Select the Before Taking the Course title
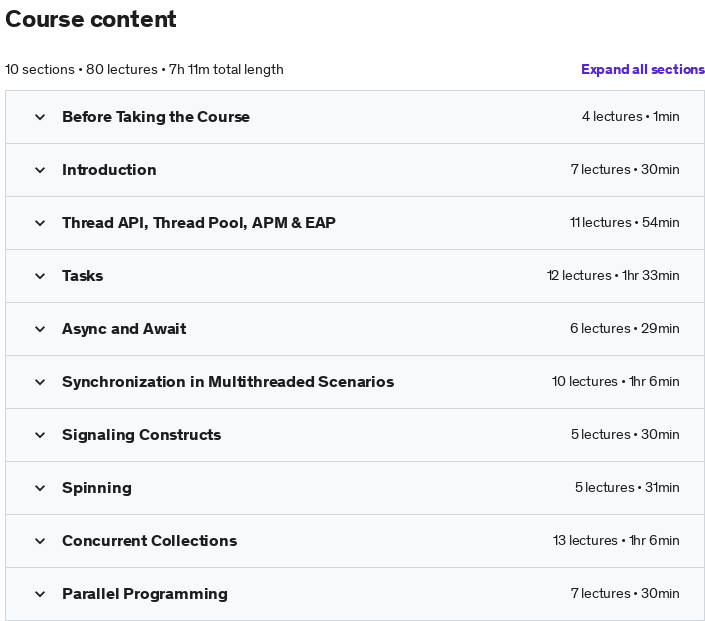 coord(156,117)
